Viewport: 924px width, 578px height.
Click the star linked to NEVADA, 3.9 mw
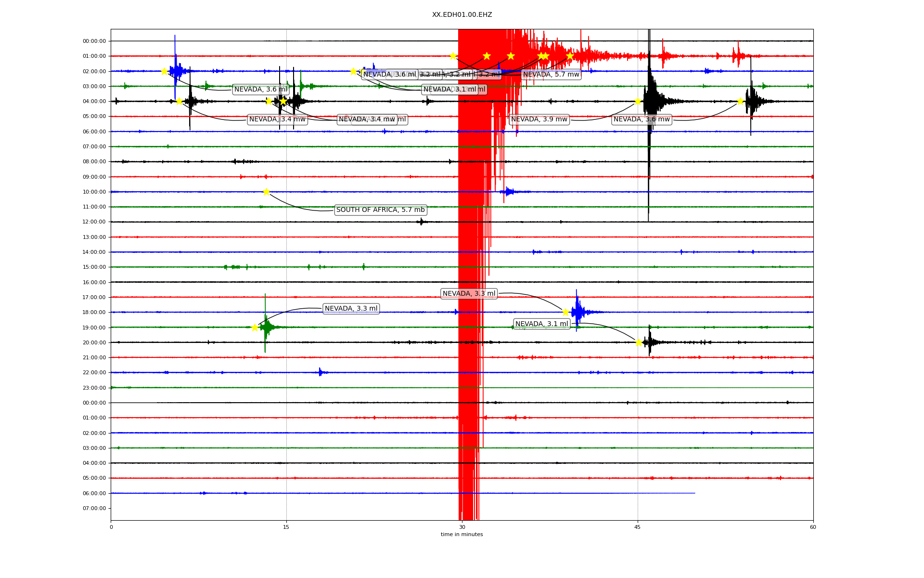click(x=638, y=101)
